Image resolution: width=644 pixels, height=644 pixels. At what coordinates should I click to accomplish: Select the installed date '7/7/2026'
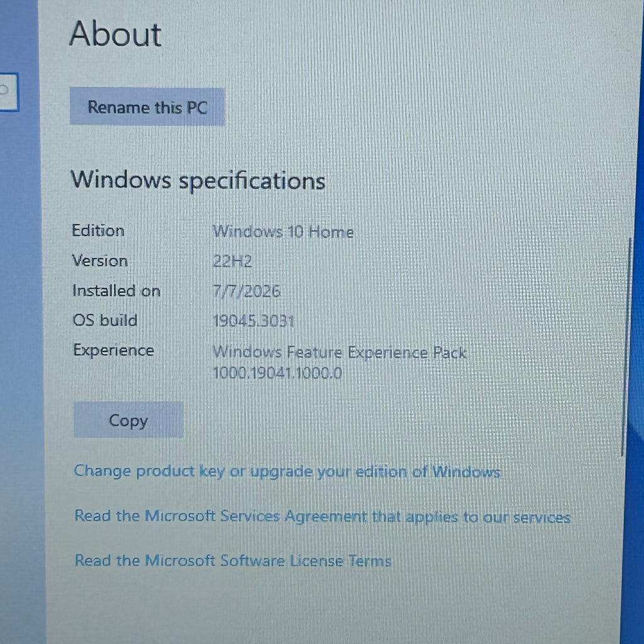pyautogui.click(x=247, y=291)
